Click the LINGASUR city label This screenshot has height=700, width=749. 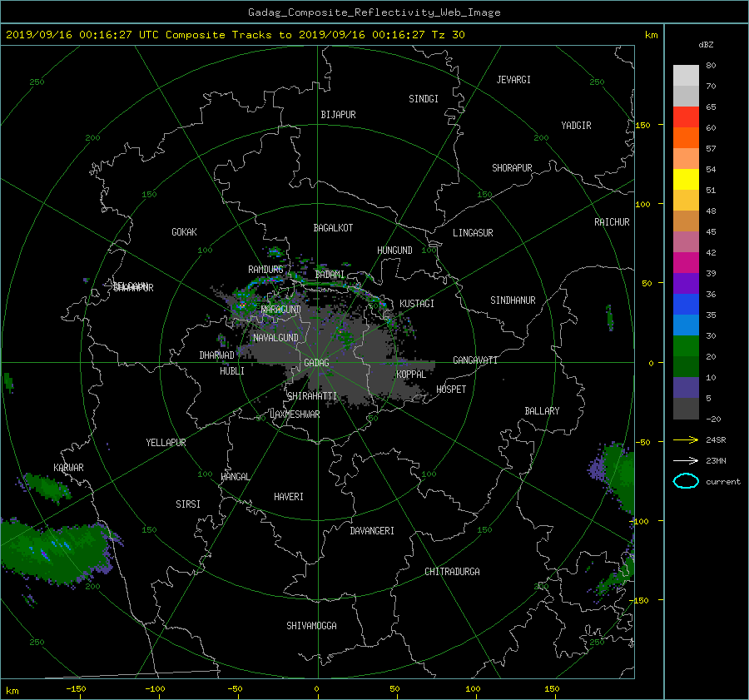click(x=473, y=233)
